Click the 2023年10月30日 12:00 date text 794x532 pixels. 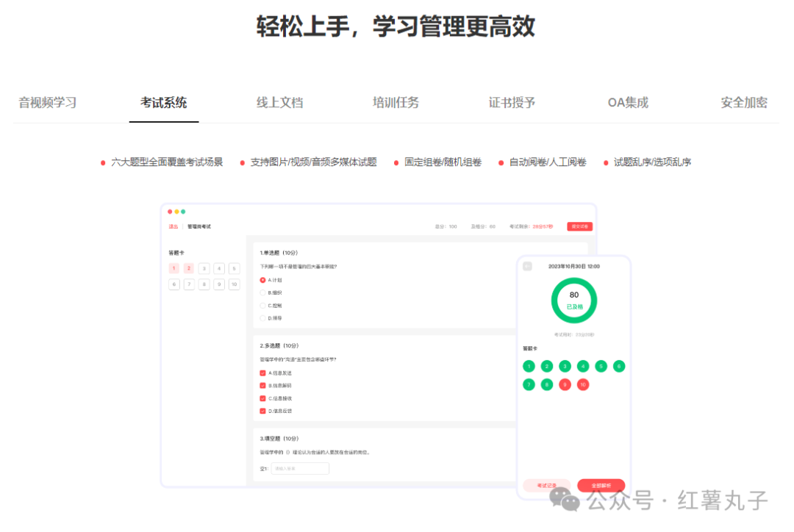click(x=574, y=266)
